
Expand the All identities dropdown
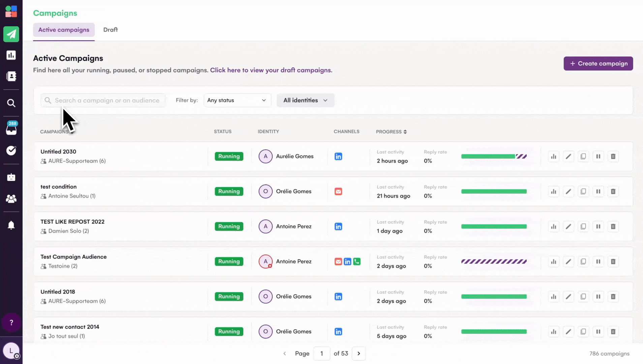click(x=305, y=100)
